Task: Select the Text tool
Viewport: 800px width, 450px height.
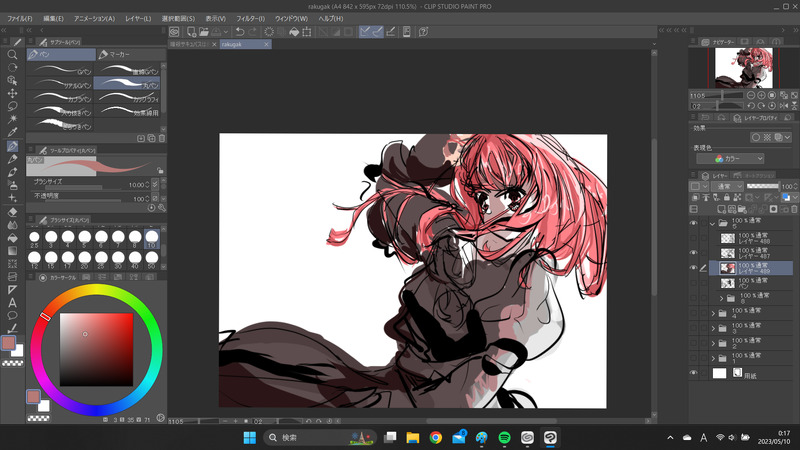Action: tap(12, 303)
